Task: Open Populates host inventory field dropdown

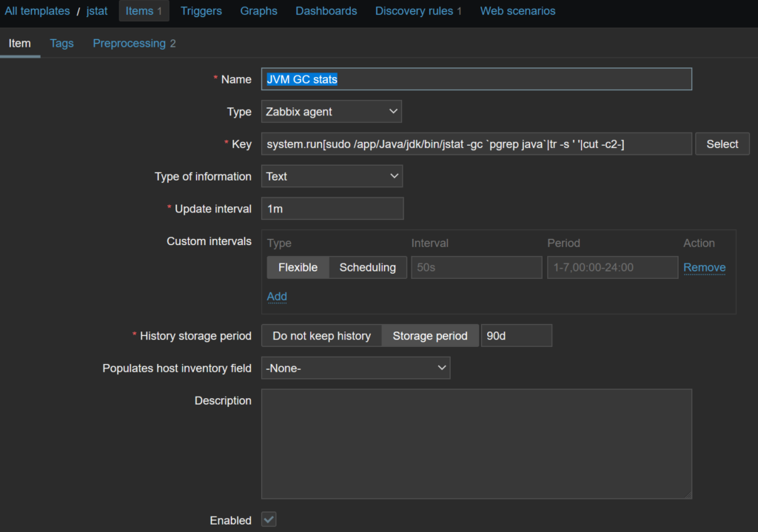Action: (x=355, y=368)
